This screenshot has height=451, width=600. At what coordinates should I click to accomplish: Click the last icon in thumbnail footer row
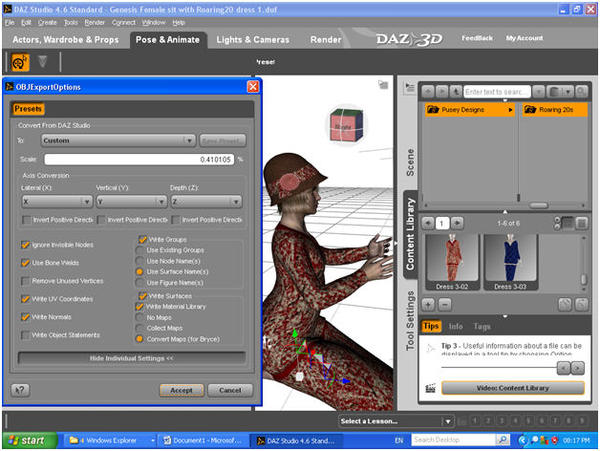(582, 305)
